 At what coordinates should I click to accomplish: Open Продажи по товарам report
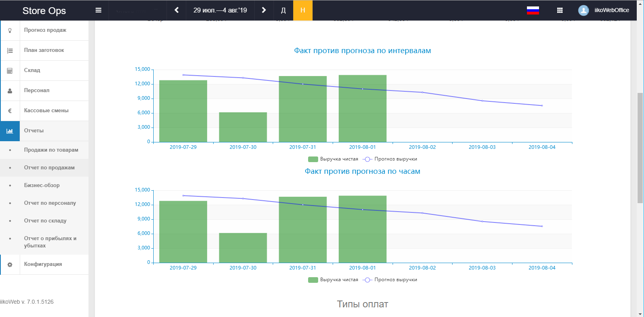(51, 150)
